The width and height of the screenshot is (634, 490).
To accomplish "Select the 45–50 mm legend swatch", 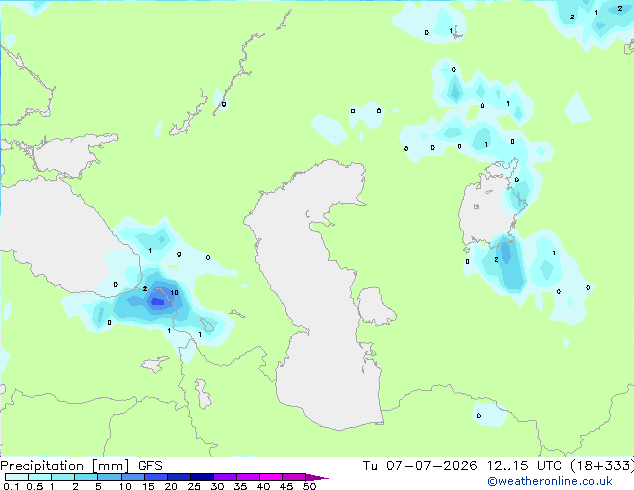I will click(294, 477).
